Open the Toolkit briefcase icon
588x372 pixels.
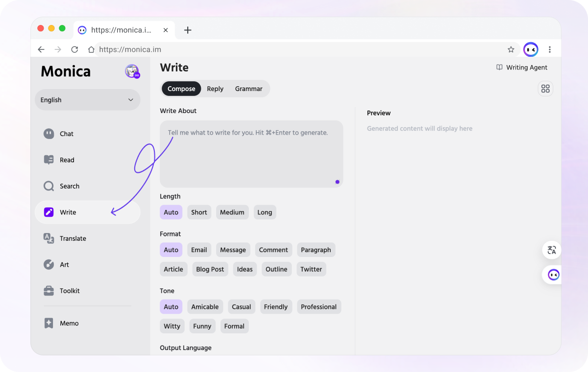pyautogui.click(x=49, y=291)
